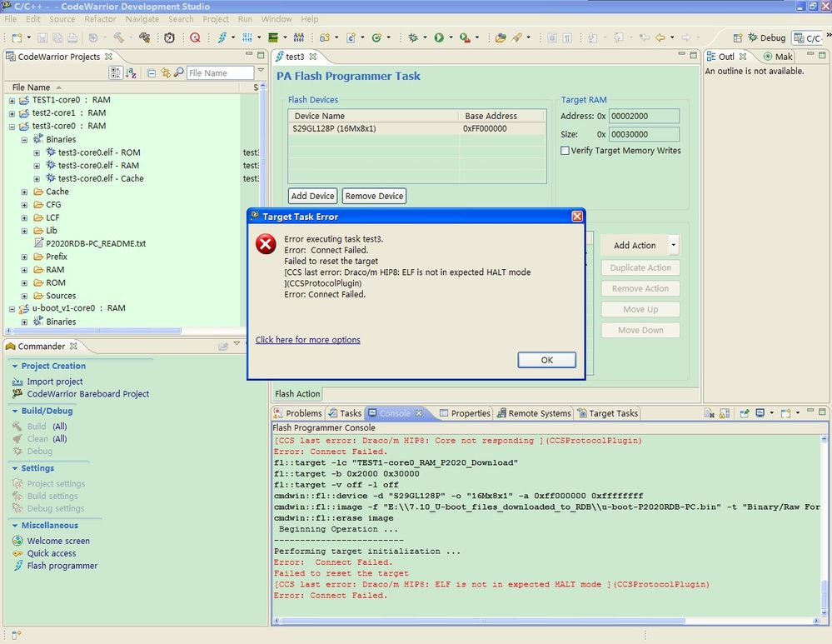Click the green memory chip icon in toolbar
Image resolution: width=832 pixels, height=644 pixels.
[x=273, y=37]
